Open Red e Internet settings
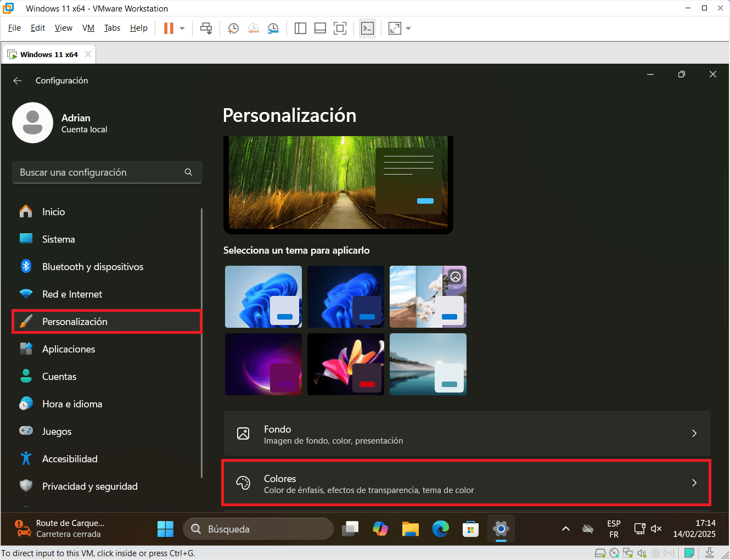 [107, 294]
